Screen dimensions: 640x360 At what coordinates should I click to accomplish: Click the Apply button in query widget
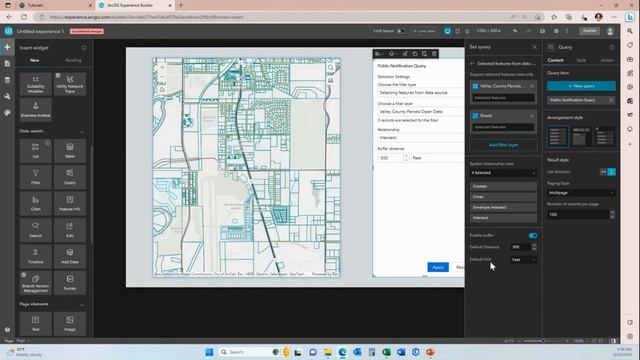click(x=438, y=267)
